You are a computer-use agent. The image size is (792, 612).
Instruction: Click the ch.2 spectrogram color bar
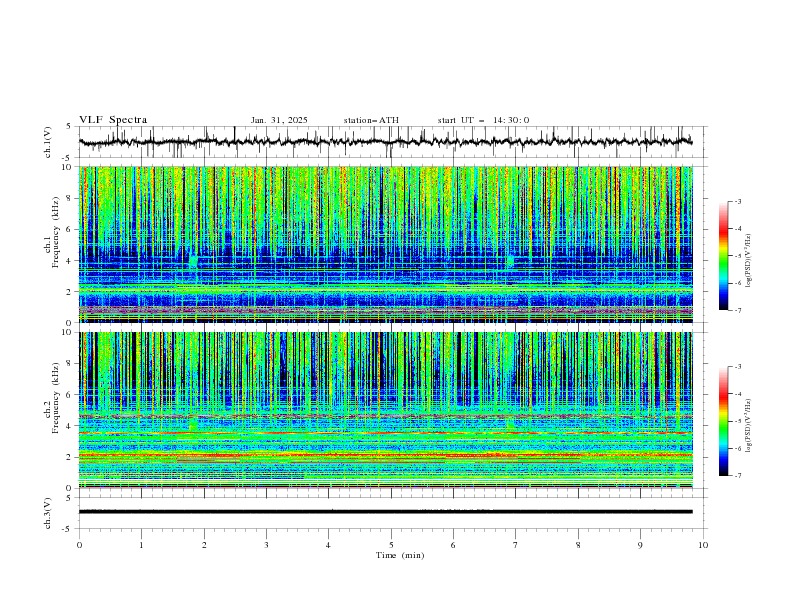pos(724,421)
